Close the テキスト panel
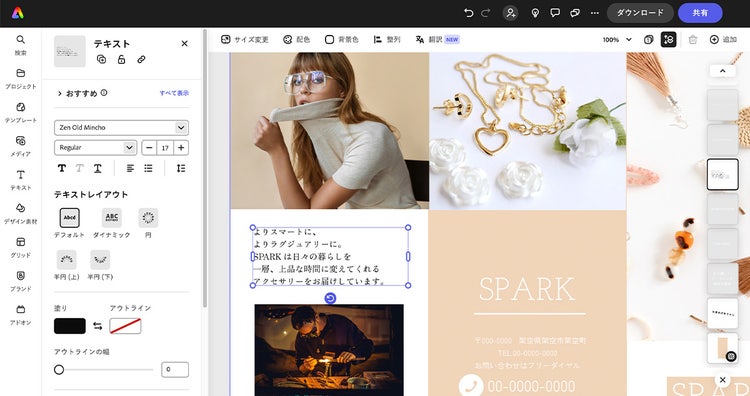This screenshot has height=396, width=750. [x=185, y=44]
